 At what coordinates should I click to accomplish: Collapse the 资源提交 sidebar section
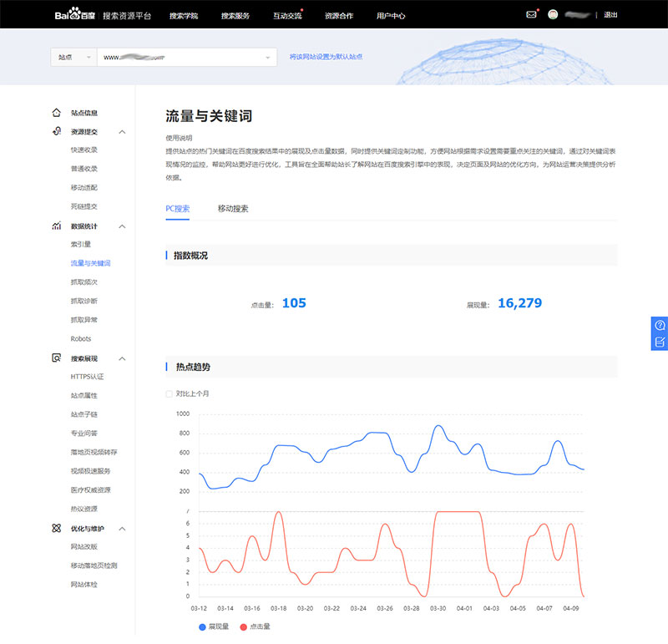(x=123, y=132)
